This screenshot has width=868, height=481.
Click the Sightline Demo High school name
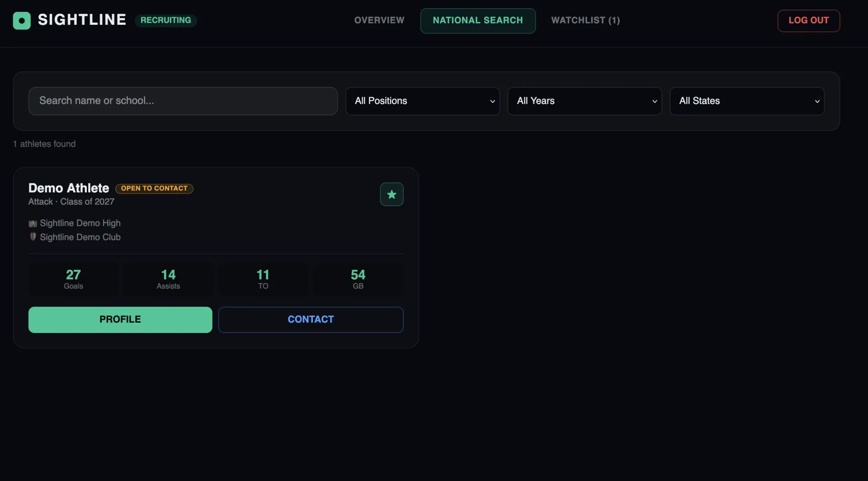point(80,223)
